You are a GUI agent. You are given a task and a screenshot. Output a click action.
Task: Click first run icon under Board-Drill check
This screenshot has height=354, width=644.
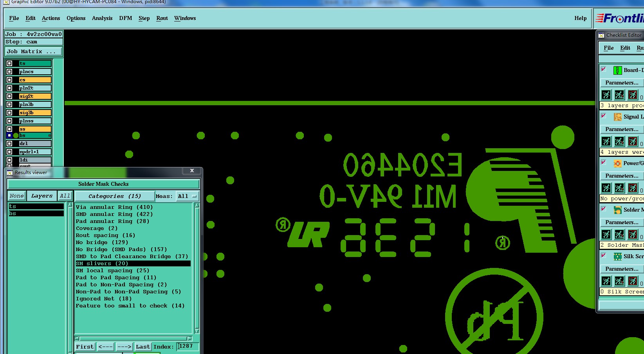[606, 95]
